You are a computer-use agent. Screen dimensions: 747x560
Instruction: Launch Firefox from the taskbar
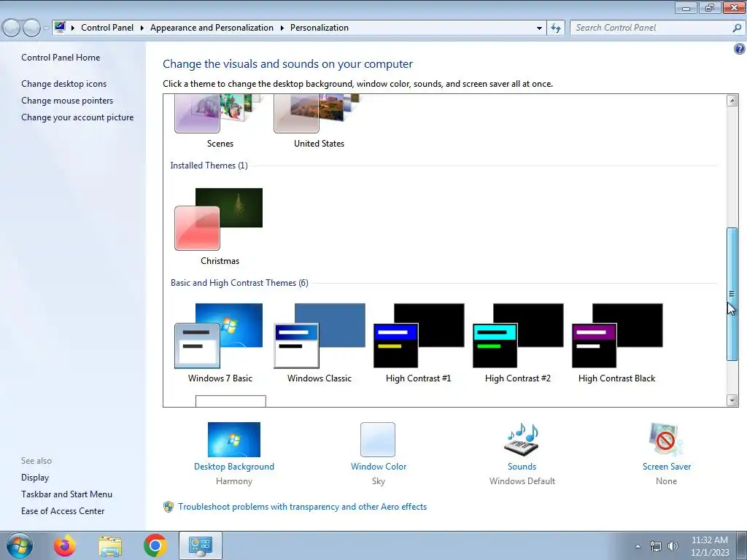point(65,545)
